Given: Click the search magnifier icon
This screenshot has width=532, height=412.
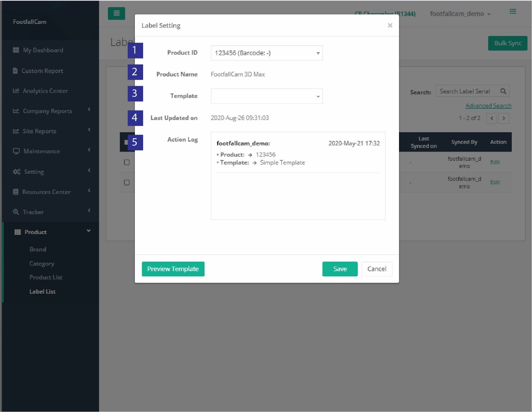Looking at the screenshot, I should (503, 91).
